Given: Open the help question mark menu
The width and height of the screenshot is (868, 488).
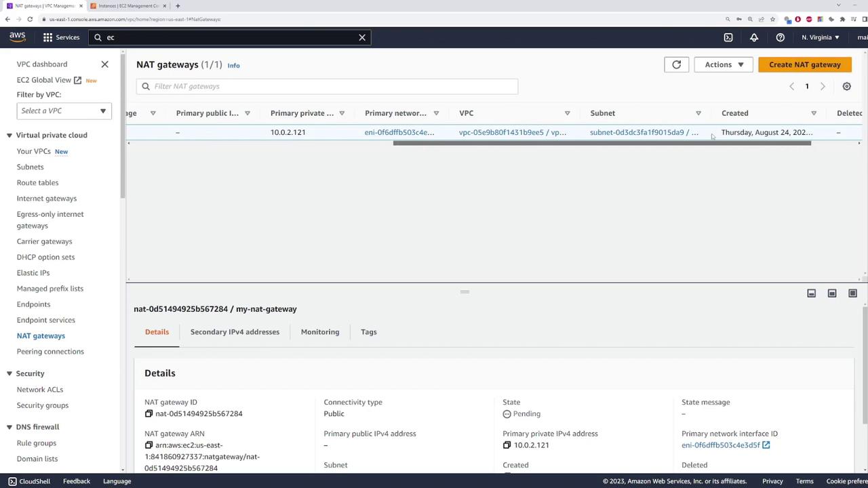Looking at the screenshot, I should (781, 37).
